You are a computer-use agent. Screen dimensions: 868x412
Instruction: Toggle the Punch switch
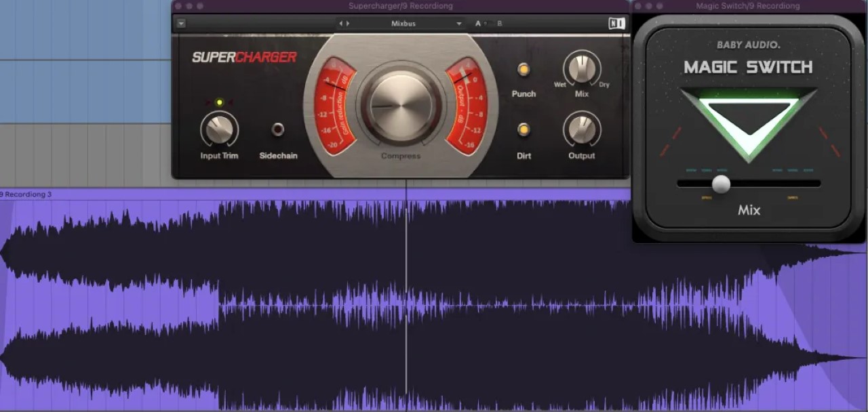(x=524, y=69)
